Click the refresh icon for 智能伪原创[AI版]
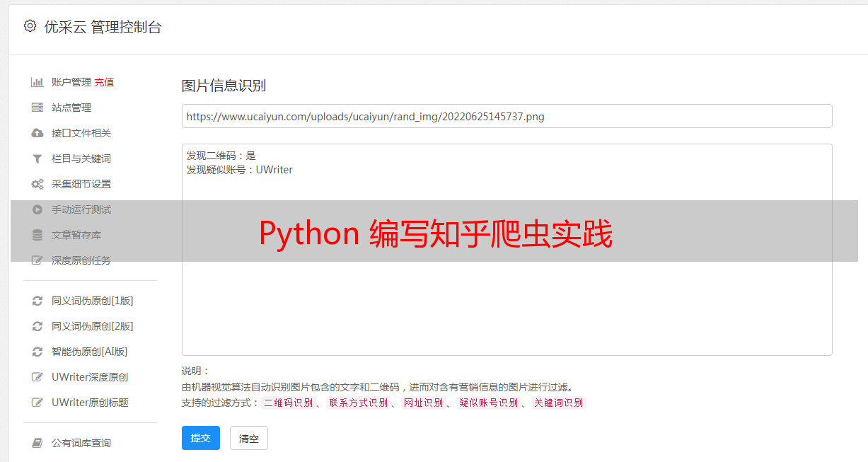The width and height of the screenshot is (868, 462). click(x=37, y=352)
